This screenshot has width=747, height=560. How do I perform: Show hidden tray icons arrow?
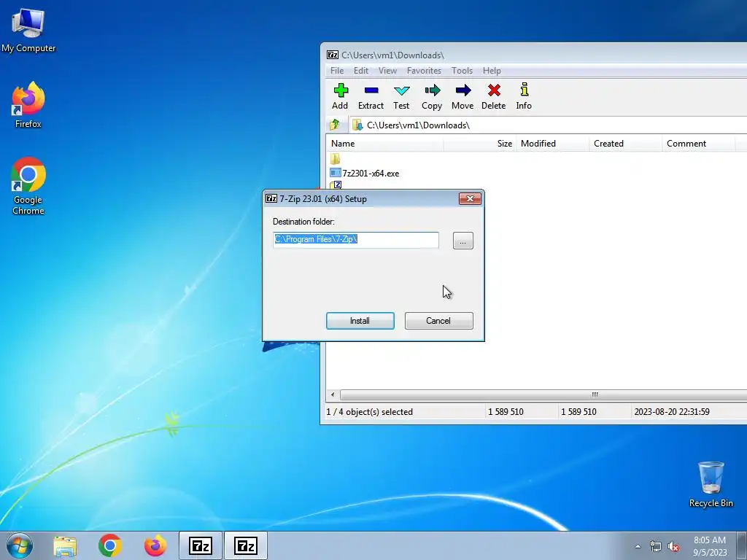[638, 546]
